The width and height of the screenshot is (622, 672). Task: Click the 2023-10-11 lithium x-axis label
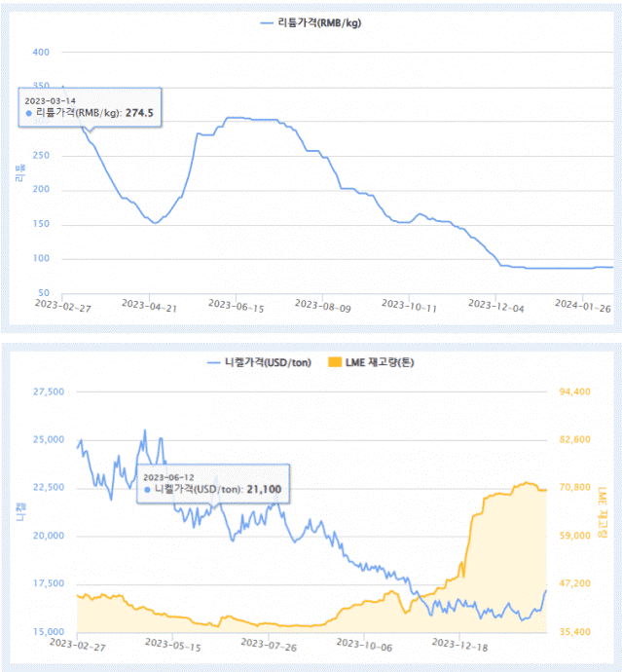click(409, 306)
